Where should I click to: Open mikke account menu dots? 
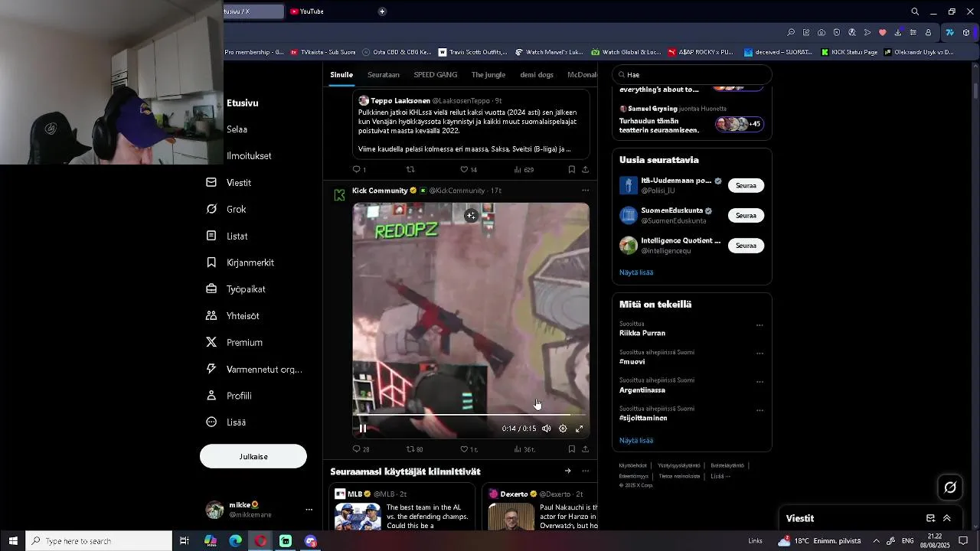309,510
